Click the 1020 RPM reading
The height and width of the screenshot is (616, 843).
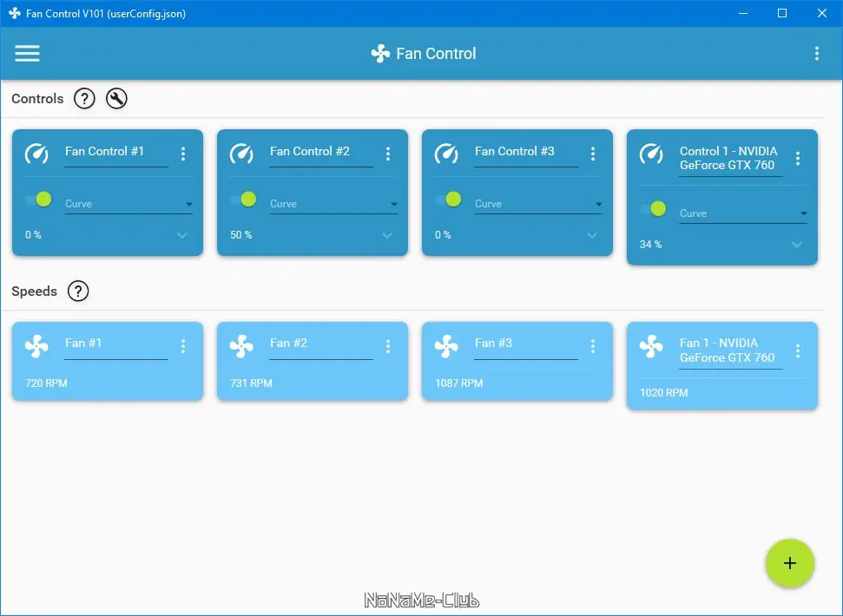(x=663, y=392)
